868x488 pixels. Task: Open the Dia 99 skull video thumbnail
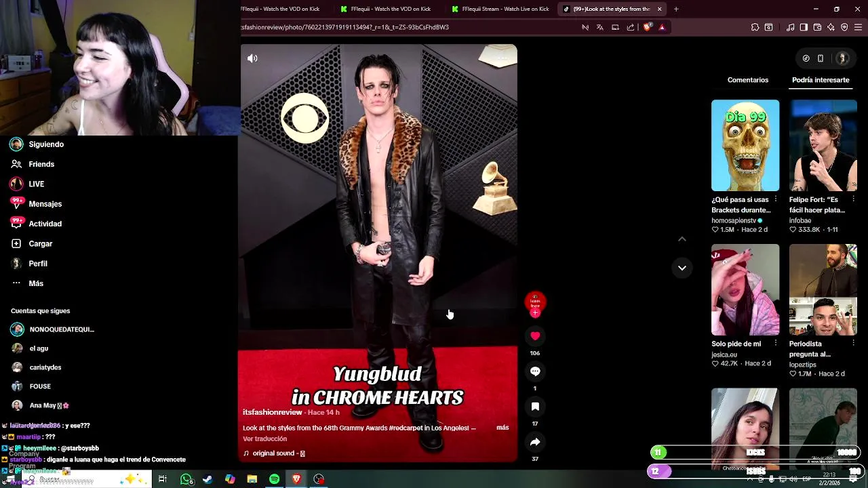[745, 145]
